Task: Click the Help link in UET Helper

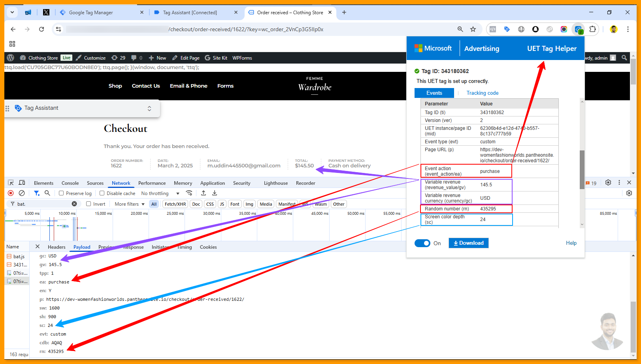Action: 571,243
